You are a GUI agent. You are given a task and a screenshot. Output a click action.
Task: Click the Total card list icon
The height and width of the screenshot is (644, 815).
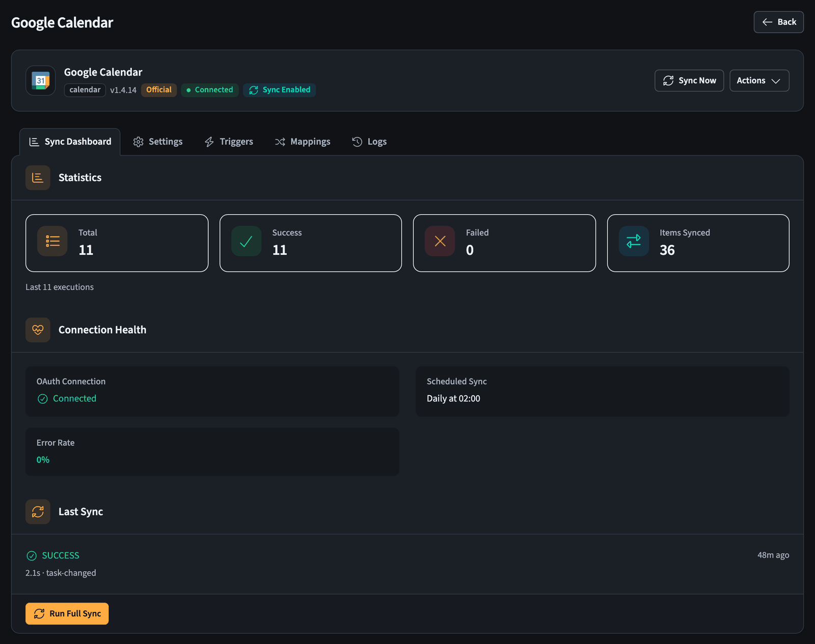point(52,241)
